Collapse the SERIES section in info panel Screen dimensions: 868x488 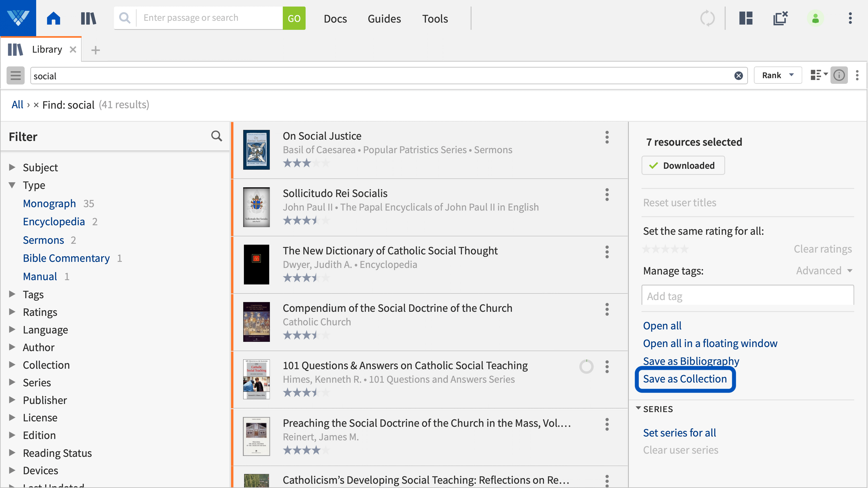[638, 408]
